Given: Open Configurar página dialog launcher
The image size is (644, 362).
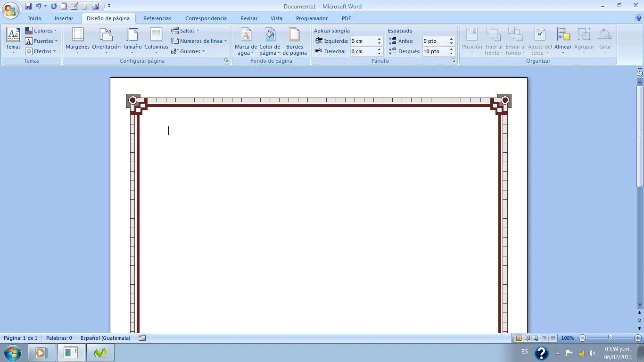Looking at the screenshot, I should (x=226, y=61).
